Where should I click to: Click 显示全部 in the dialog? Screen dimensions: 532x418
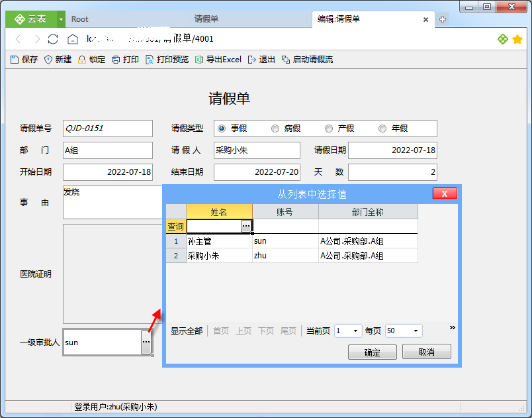click(x=187, y=331)
